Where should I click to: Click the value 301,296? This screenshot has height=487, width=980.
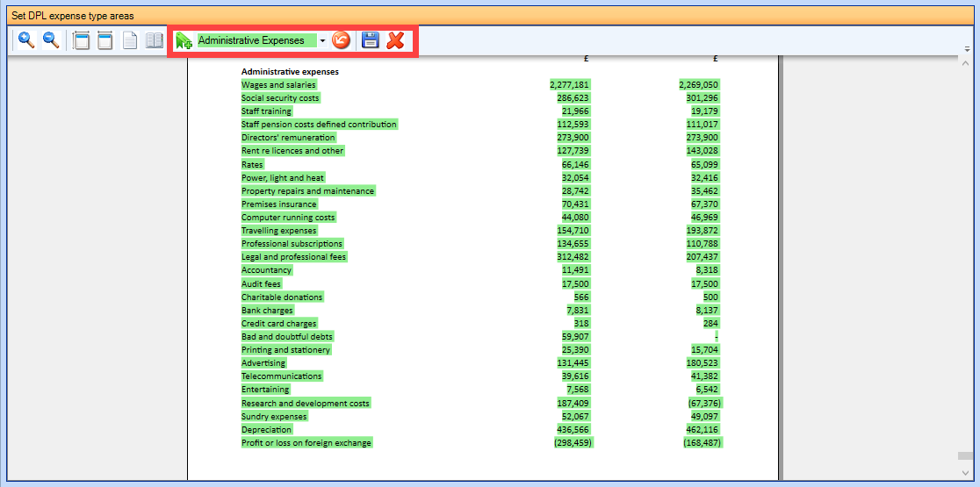click(x=703, y=98)
